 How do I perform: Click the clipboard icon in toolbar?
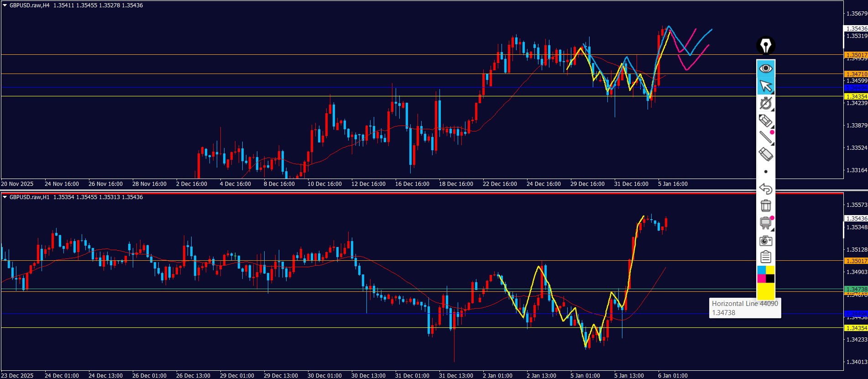(x=766, y=257)
